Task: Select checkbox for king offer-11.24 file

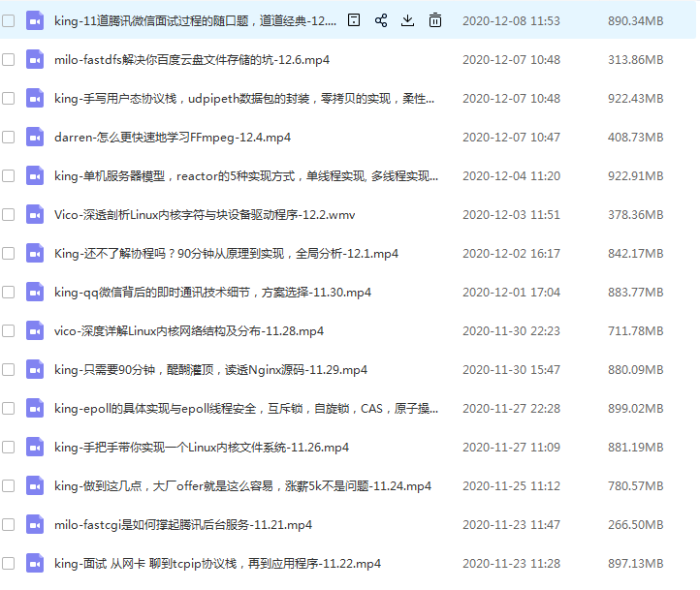Action: pos(8,485)
